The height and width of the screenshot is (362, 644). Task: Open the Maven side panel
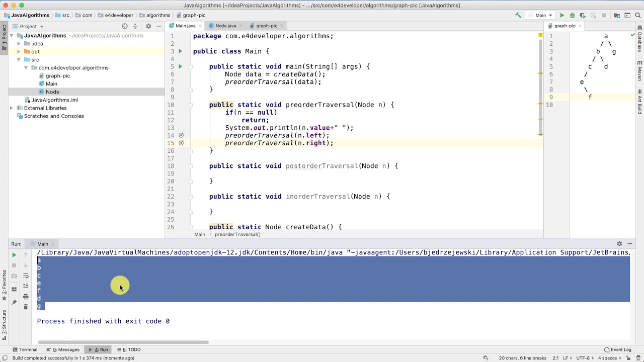pos(640,71)
